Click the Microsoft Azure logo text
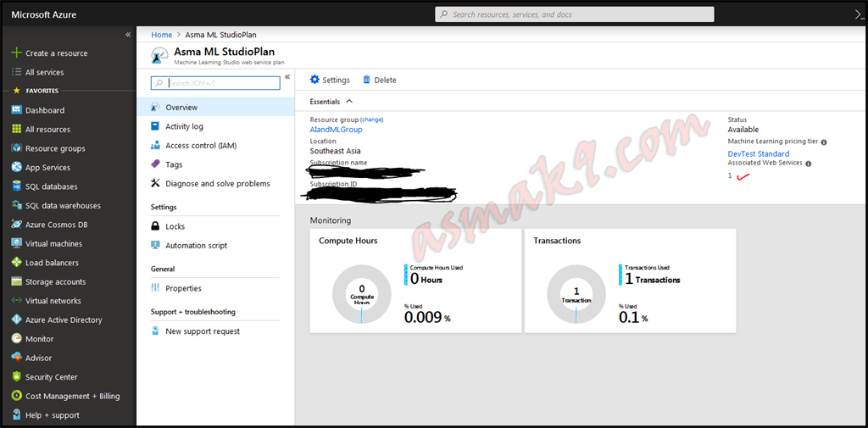Image resolution: width=868 pixels, height=428 pixels. (x=44, y=15)
